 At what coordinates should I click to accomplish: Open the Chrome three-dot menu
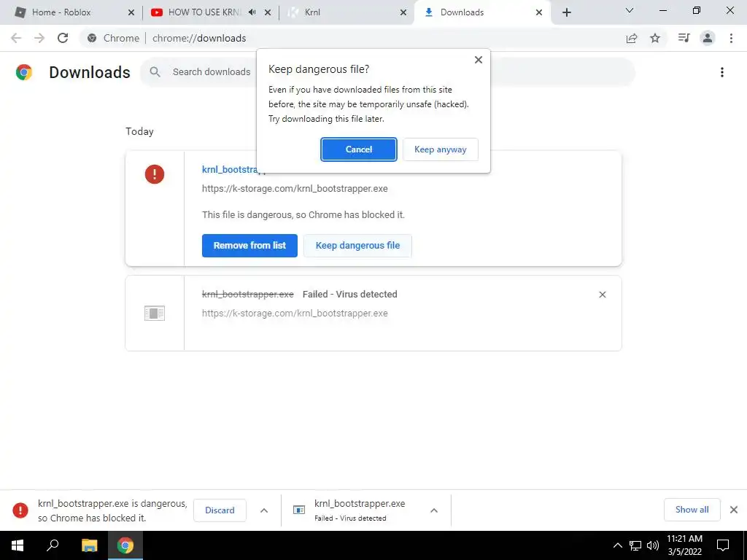tap(731, 38)
